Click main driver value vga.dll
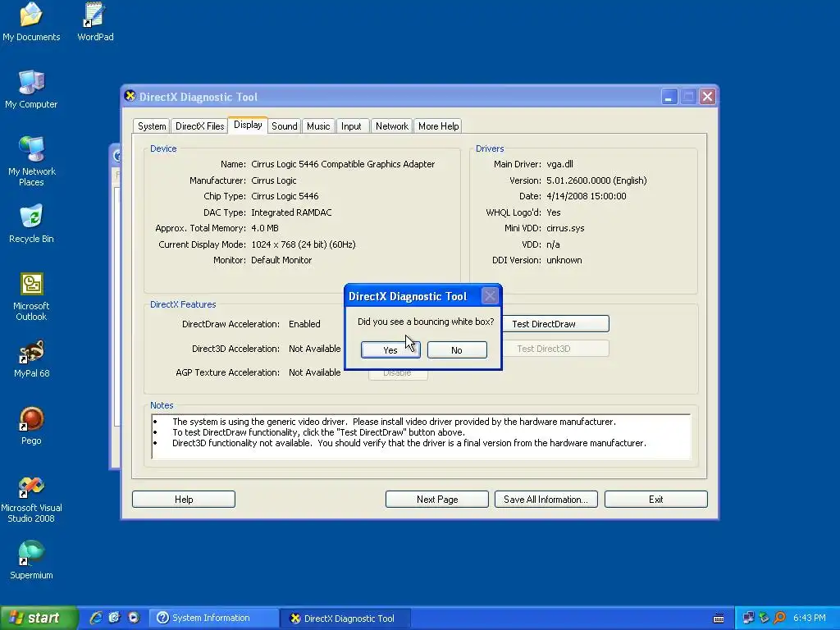The image size is (840, 630). pos(559,164)
